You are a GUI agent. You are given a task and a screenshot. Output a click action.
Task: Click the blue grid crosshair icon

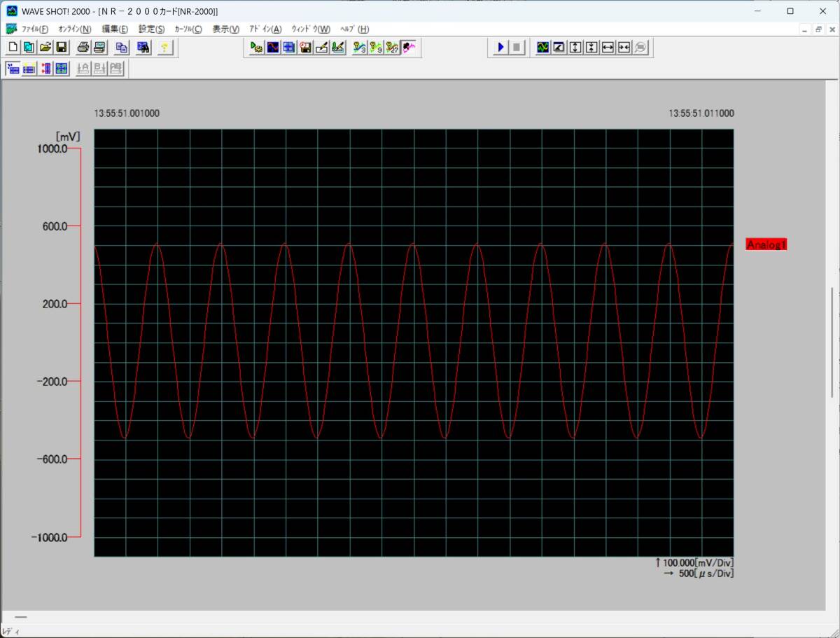[289, 48]
